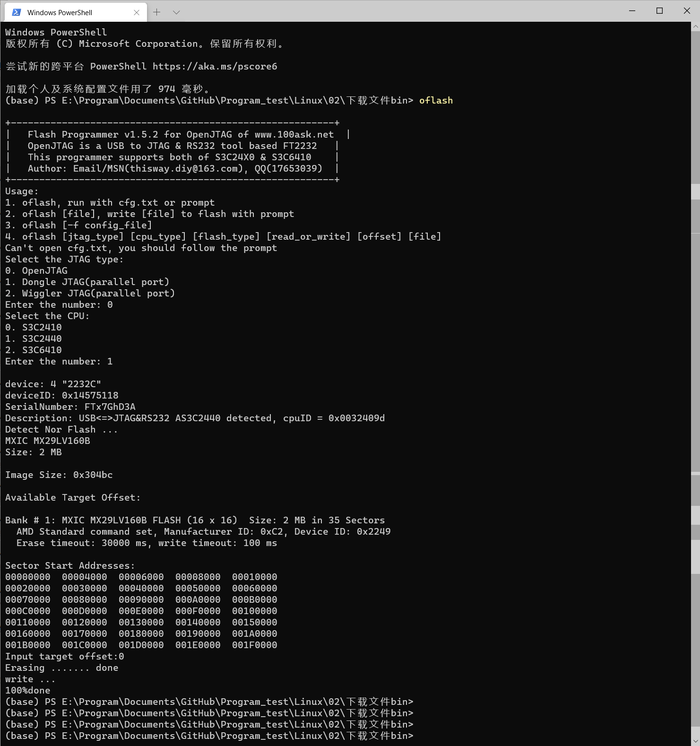Click the https://aka.ms/pscore6 link
The image size is (700, 746).
click(215, 67)
